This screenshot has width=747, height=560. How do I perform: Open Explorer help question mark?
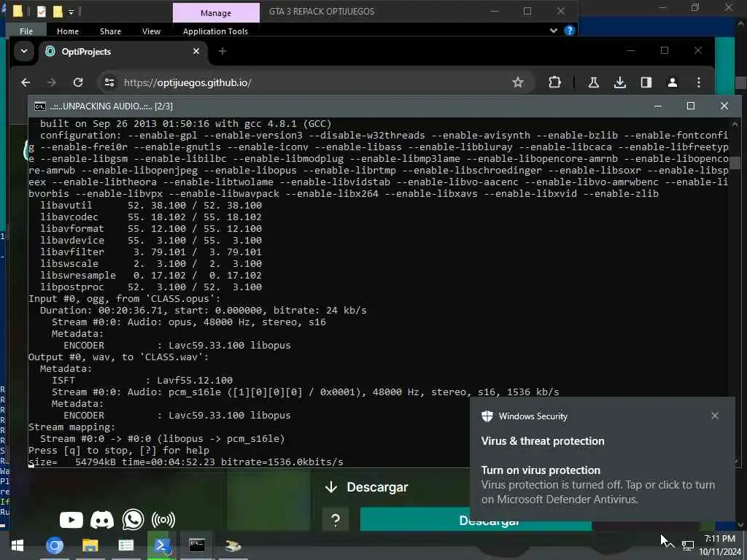click(x=569, y=31)
